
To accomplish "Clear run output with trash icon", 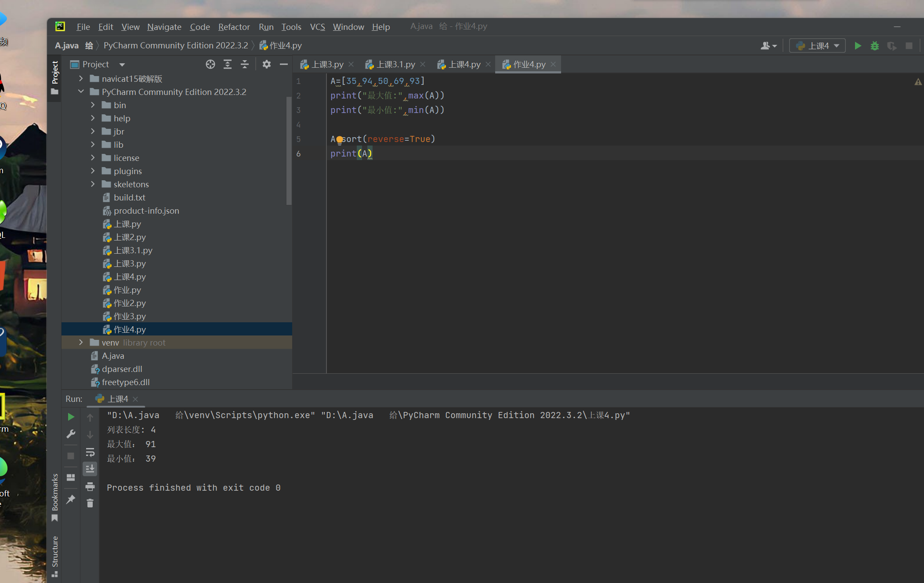I will (x=90, y=503).
